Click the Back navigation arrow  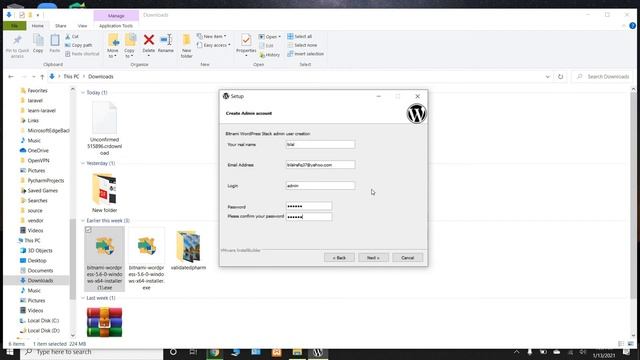(x=11, y=76)
